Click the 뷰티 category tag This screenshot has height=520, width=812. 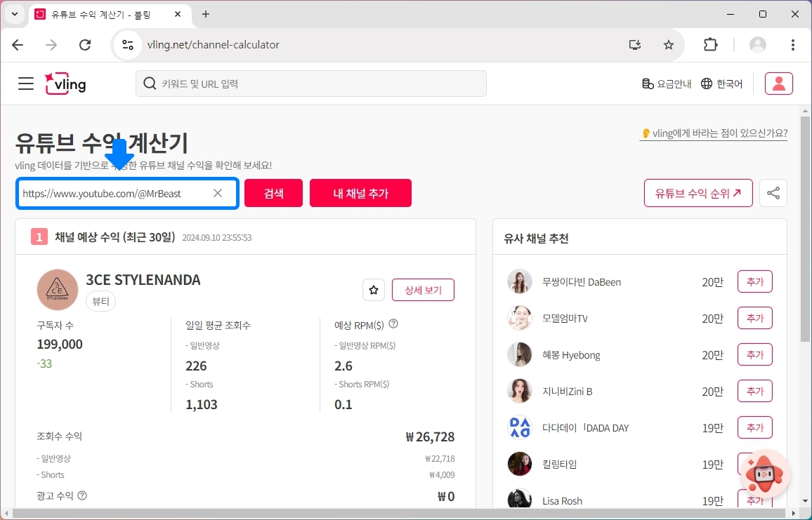tap(100, 301)
